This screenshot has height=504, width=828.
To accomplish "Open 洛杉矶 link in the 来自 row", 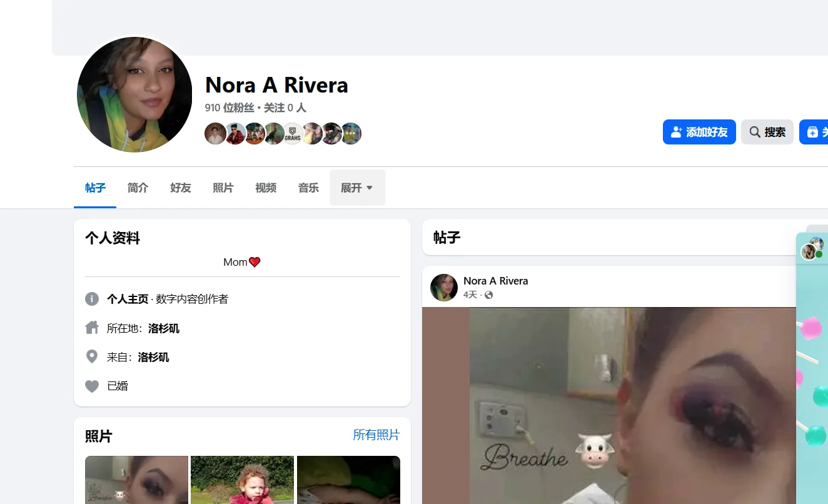I will tap(154, 357).
